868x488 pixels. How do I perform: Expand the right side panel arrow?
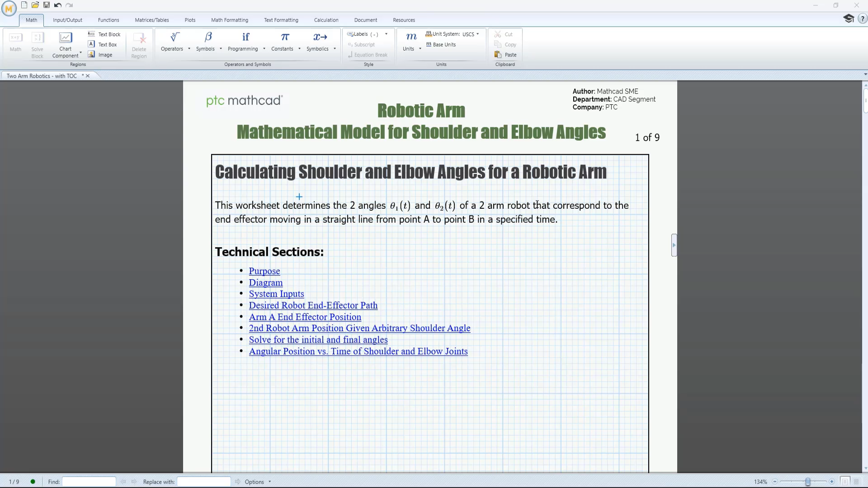(674, 245)
